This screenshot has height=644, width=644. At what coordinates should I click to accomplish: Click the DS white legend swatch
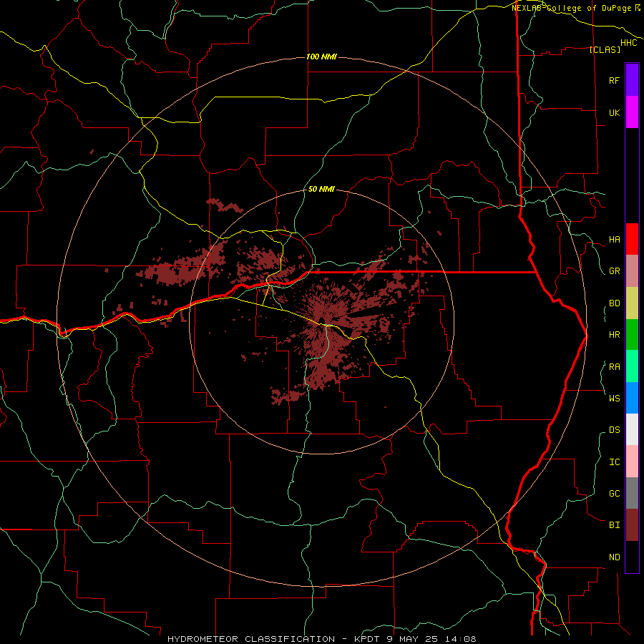pyautogui.click(x=632, y=429)
